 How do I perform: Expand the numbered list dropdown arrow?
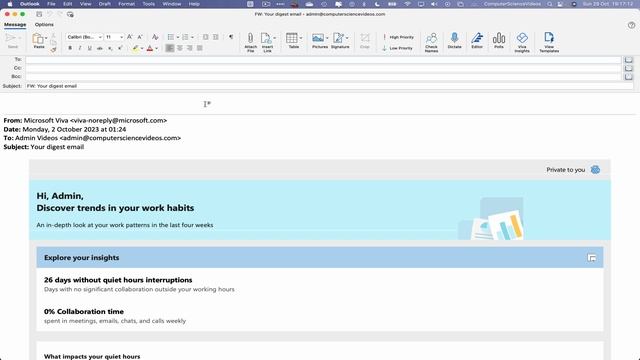(x=192, y=37)
